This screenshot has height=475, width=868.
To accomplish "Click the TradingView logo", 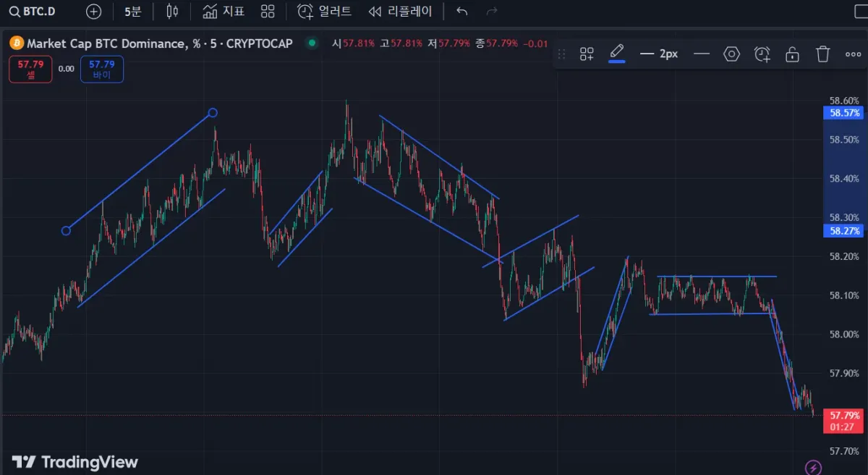I will (75, 462).
